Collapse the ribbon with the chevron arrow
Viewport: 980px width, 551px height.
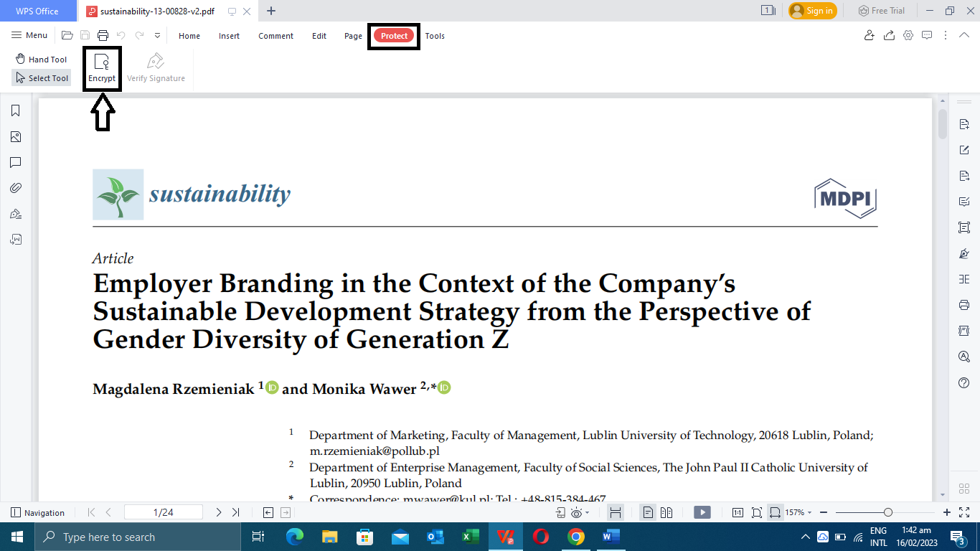tap(964, 36)
